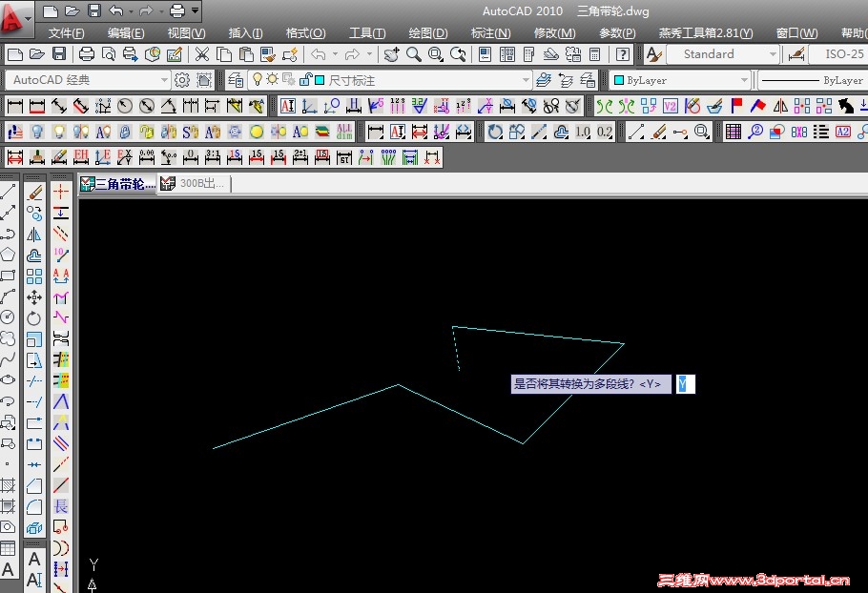Image resolution: width=868 pixels, height=593 pixels.
Task: Select the Linear dimension tool
Action: pos(15,106)
